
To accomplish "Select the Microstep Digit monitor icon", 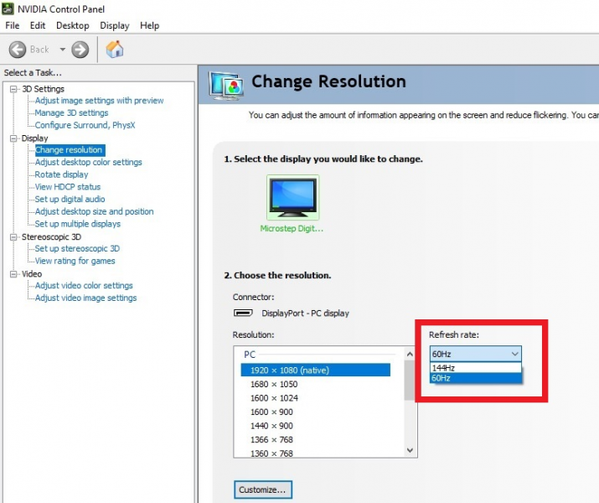I will tap(293, 197).
